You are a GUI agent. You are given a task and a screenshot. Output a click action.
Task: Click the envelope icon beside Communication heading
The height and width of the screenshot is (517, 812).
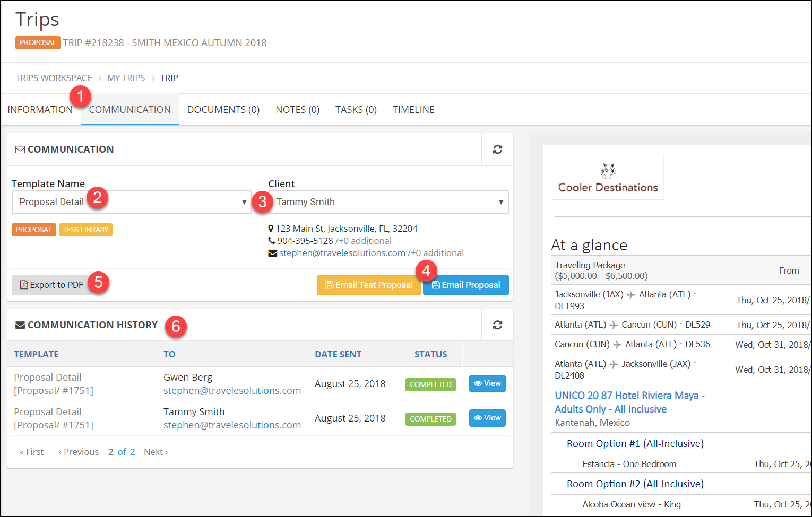(20, 150)
